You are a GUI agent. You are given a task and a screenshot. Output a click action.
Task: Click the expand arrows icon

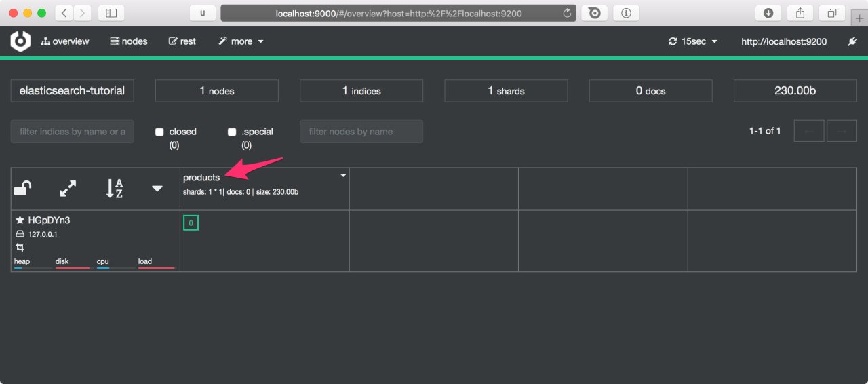coord(68,189)
